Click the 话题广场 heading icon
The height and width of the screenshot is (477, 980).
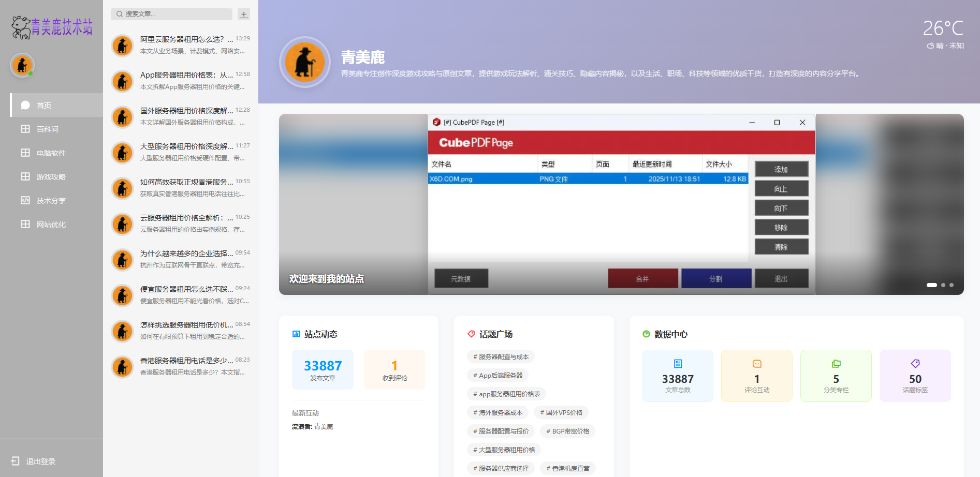[471, 334]
